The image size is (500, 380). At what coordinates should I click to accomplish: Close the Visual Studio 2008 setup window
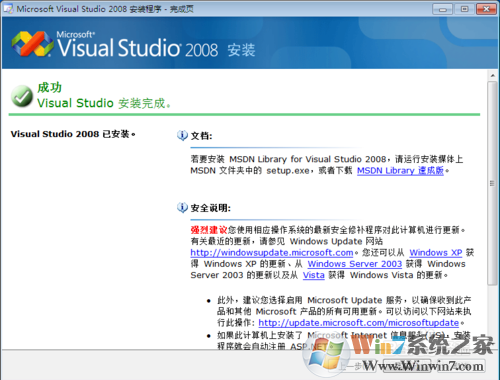click(486, 9)
